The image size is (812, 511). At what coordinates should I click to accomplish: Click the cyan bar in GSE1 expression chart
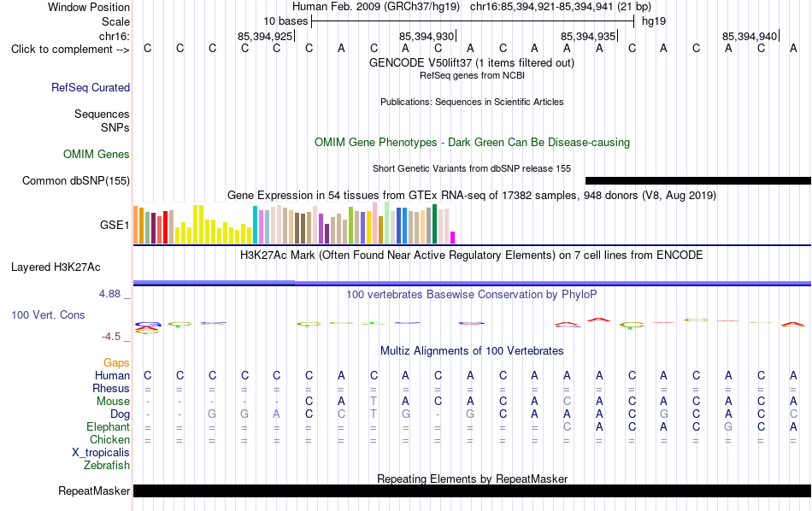[x=255, y=225]
